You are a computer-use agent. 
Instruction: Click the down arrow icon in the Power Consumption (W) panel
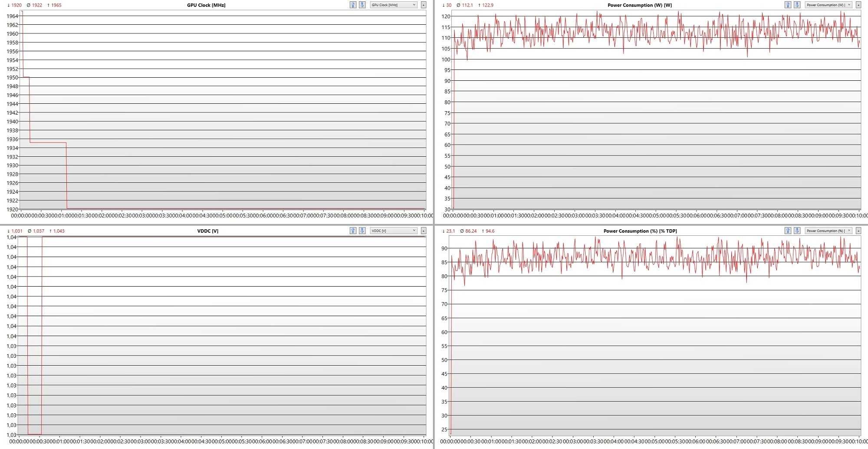pos(797,5)
